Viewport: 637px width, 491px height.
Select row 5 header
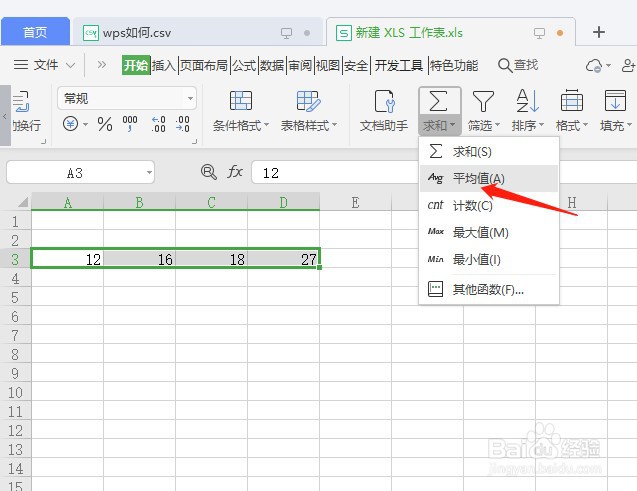coord(15,298)
